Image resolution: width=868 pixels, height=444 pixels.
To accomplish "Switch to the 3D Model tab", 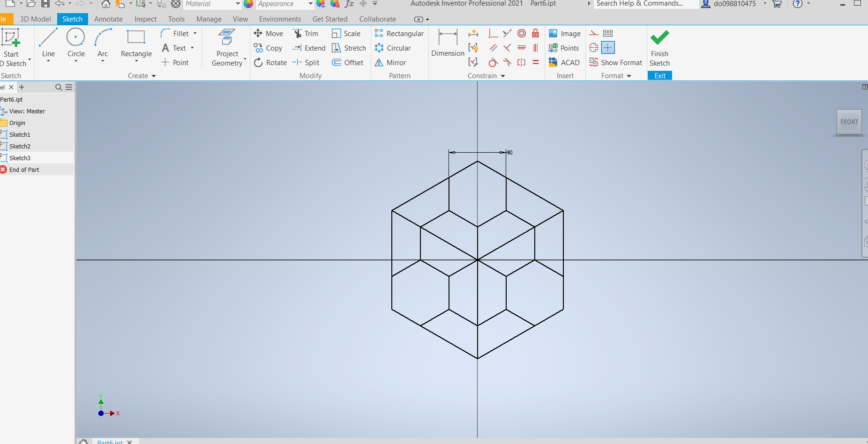I will 35,19.
